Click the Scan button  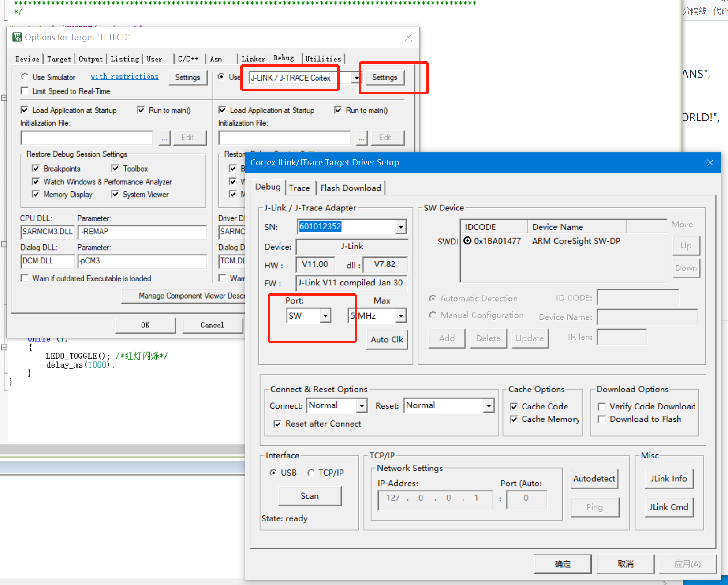[x=310, y=496]
